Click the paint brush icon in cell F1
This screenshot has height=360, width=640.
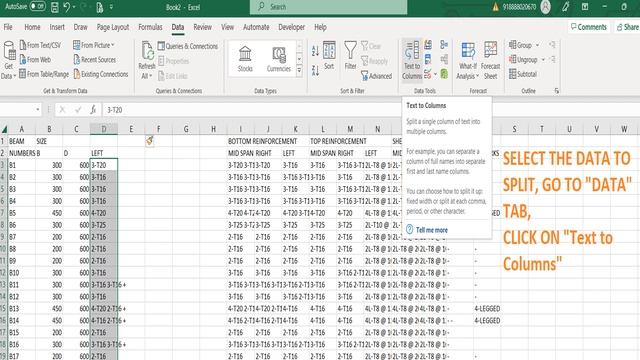click(x=150, y=141)
